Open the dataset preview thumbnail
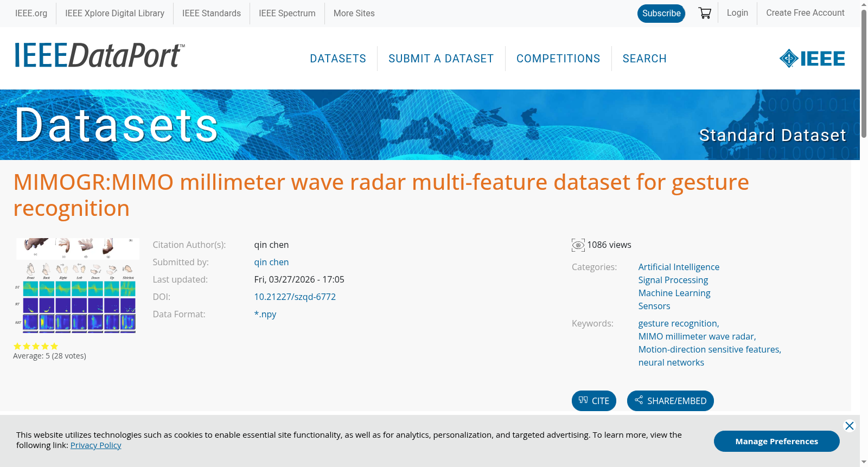 pos(78,285)
